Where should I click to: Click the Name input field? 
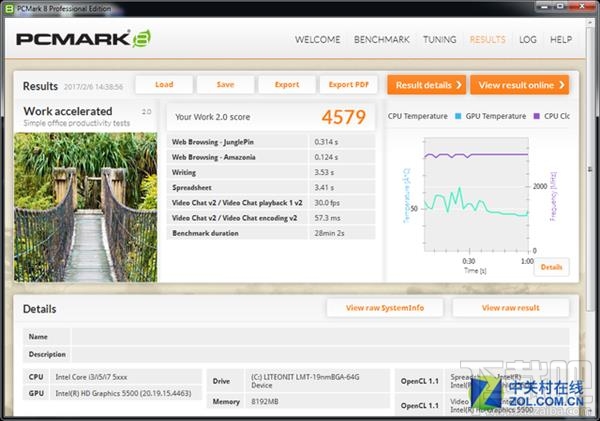(320, 337)
